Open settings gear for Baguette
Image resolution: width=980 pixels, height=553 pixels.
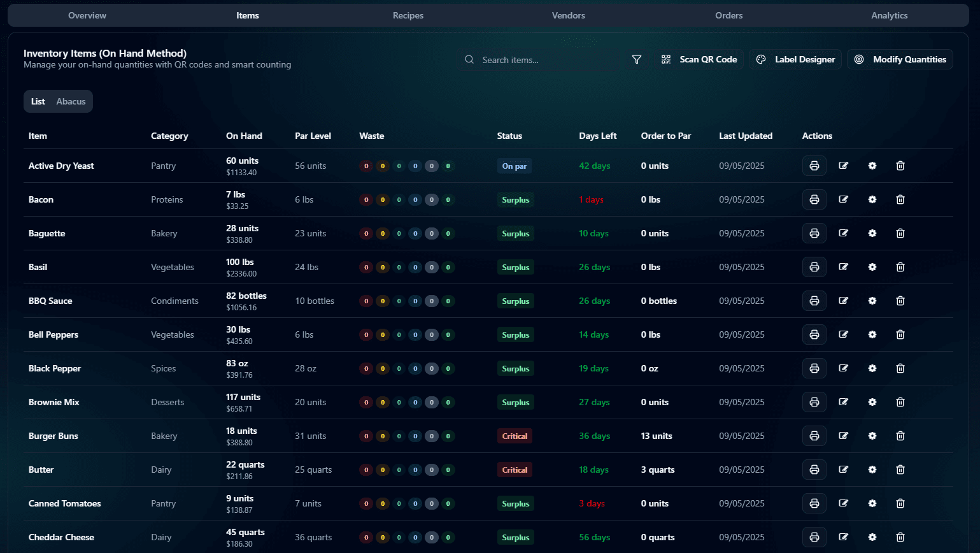coord(872,233)
